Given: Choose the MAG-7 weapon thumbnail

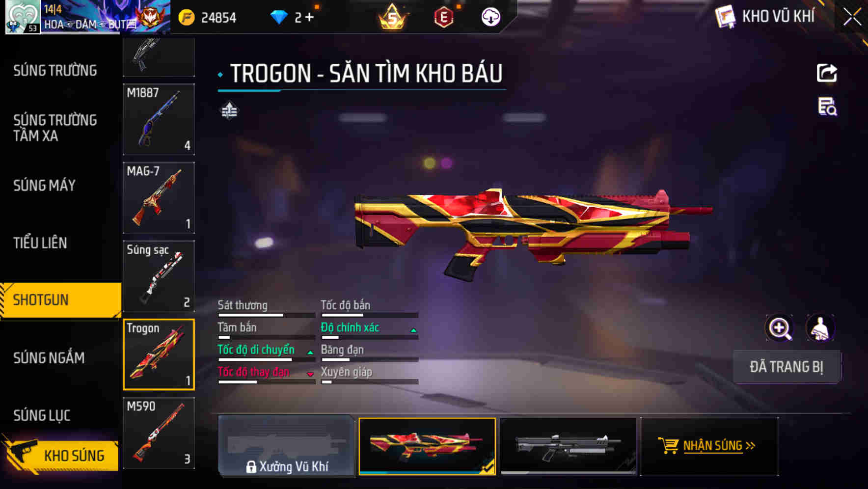Looking at the screenshot, I should click(159, 197).
